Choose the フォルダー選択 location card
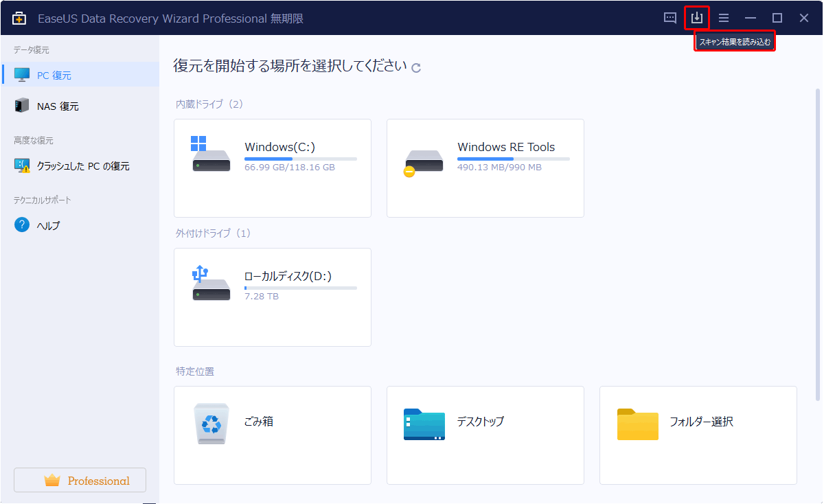The height and width of the screenshot is (504, 824). pos(698,435)
